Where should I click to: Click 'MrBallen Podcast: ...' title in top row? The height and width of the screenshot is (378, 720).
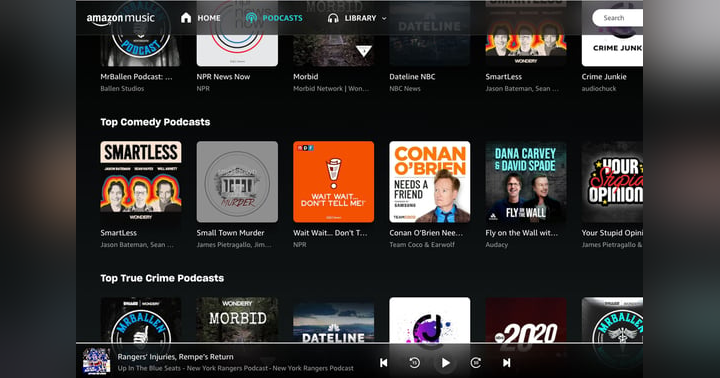[x=136, y=77]
